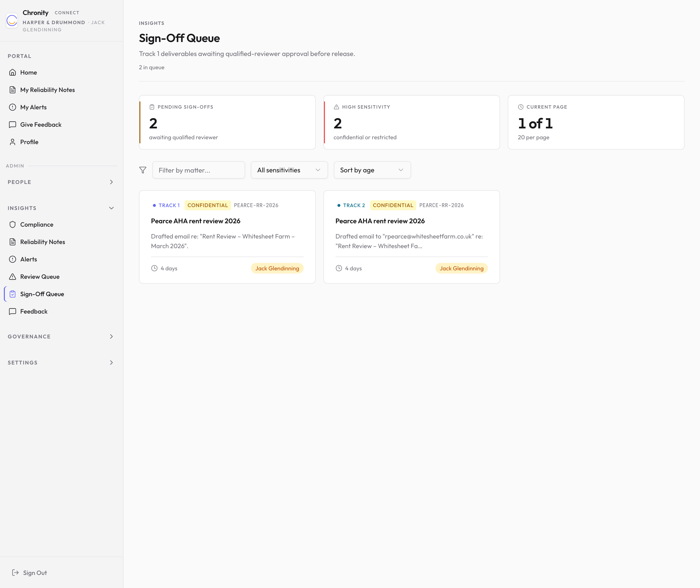
Task: Click the Chronity logo icon
Action: [12, 21]
